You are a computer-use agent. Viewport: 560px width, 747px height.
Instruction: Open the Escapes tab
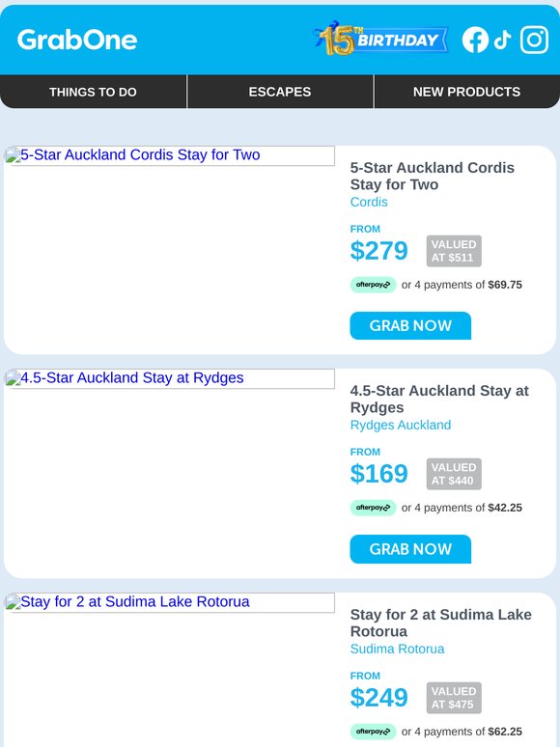pyautogui.click(x=280, y=92)
